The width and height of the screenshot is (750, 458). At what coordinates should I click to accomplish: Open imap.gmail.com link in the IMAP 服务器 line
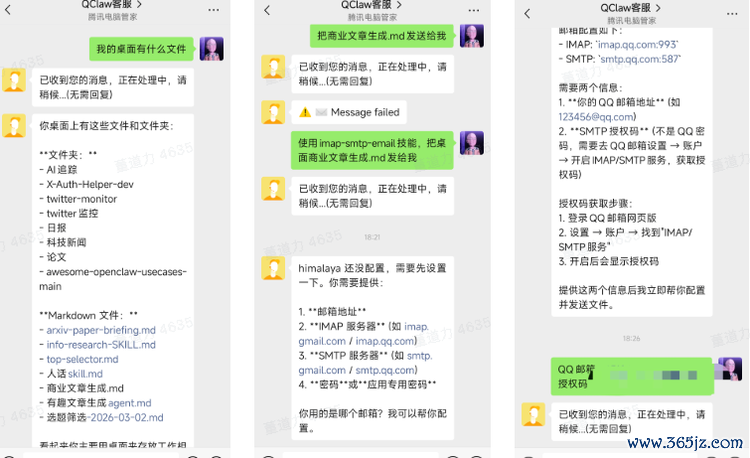click(x=364, y=334)
